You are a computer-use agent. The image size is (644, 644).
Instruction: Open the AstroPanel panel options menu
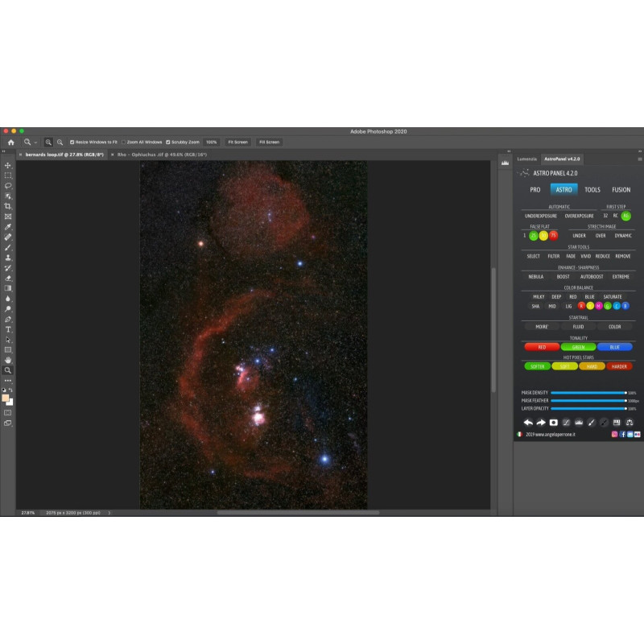(639, 159)
